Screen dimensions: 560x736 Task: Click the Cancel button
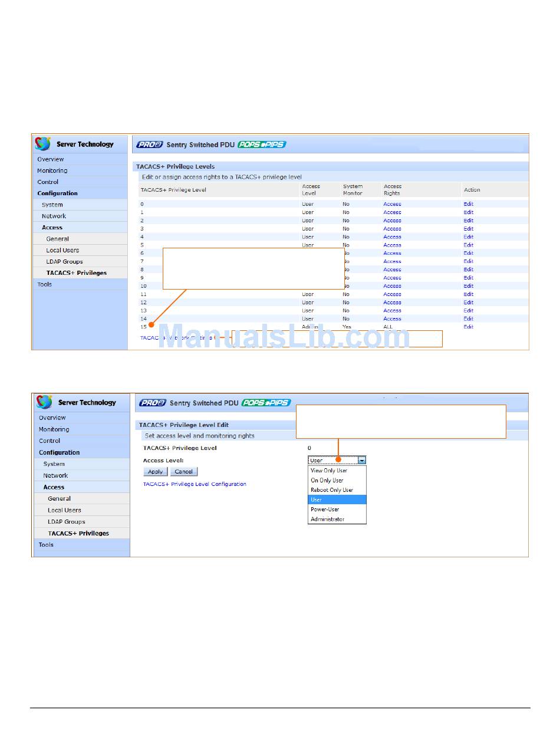[x=184, y=472]
